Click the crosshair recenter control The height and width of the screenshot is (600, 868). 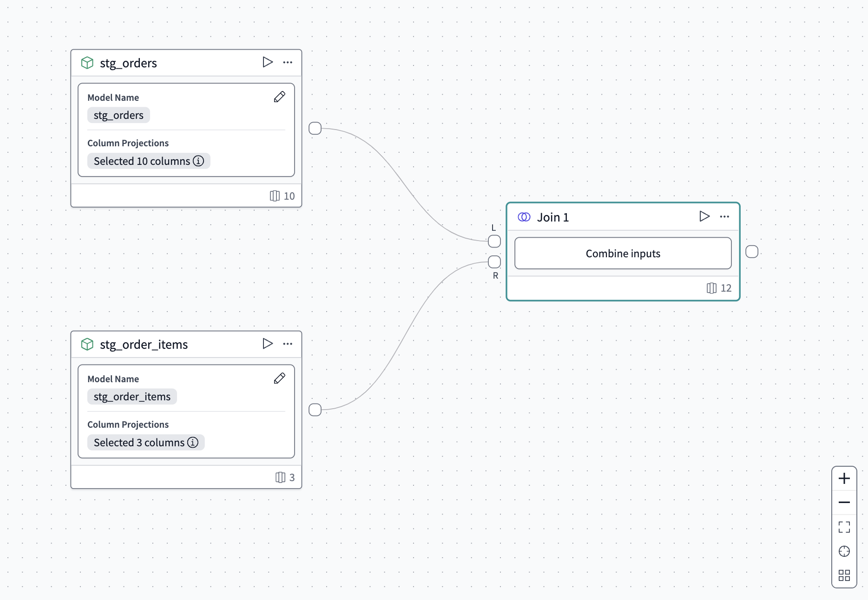(x=844, y=551)
